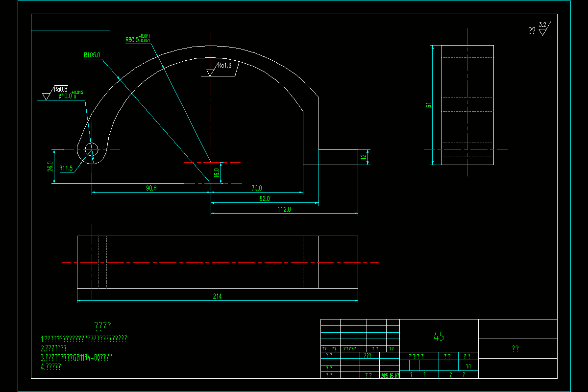This screenshot has height=392, width=588.
Task: Click the note line containing GB1184-80
Action: tap(77, 358)
